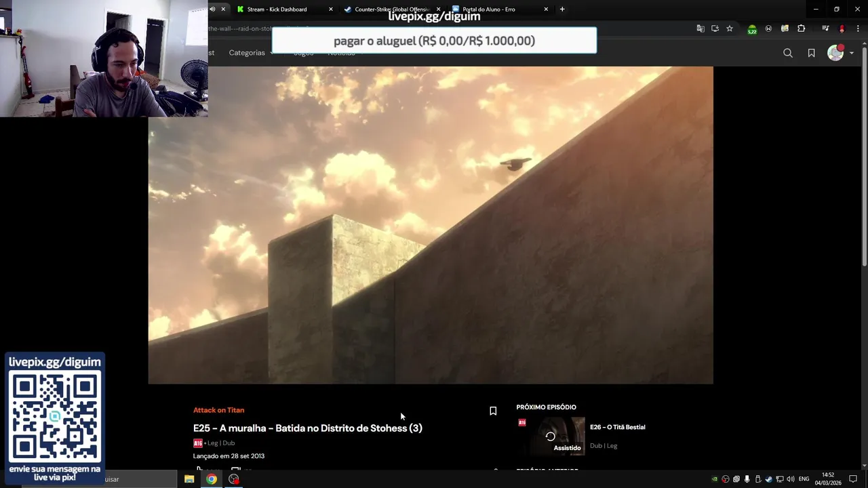Open the Steam tray icon
The height and width of the screenshot is (488, 868).
[x=768, y=479]
